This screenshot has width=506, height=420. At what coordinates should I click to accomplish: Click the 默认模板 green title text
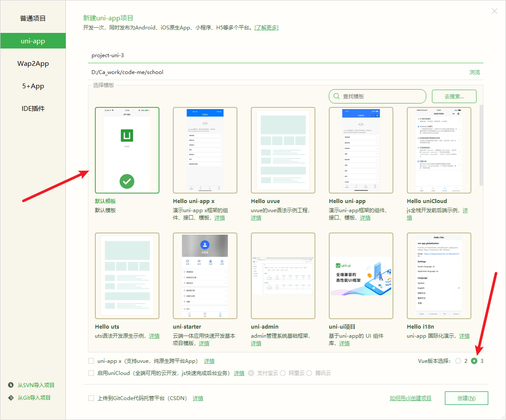point(105,201)
